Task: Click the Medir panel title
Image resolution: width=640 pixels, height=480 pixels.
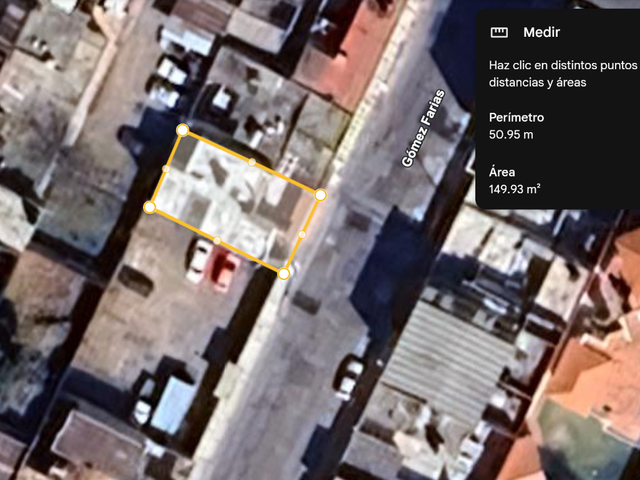Action: [541, 32]
